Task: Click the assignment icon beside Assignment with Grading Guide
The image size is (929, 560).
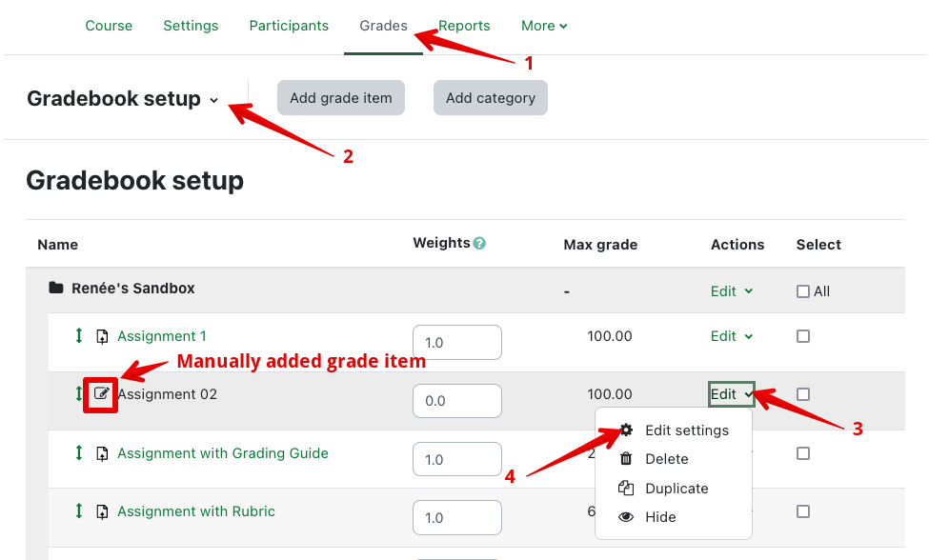Action: coord(102,454)
